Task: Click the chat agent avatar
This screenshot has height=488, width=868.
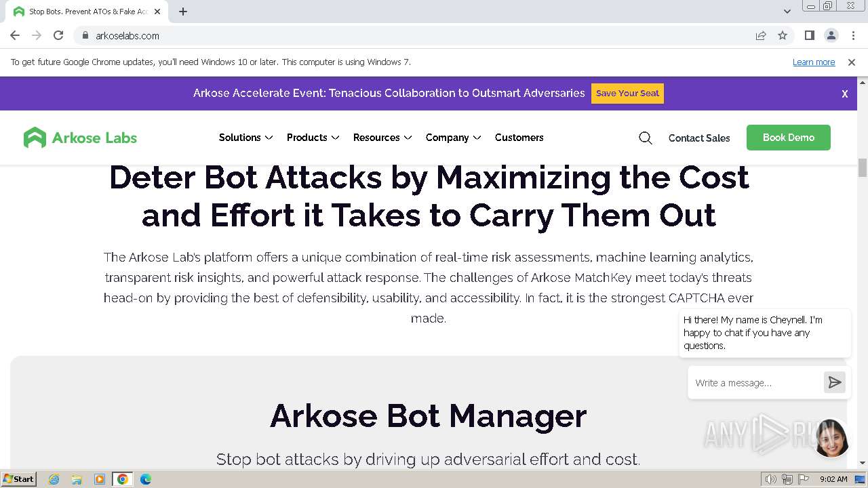Action: (831, 437)
